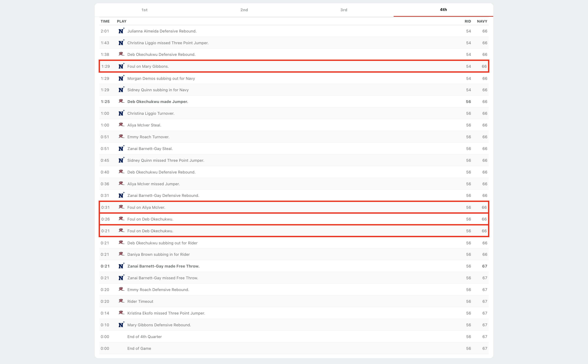
Task: Click Navy logo on Foul on Mary Gibbons row
Action: point(121,66)
